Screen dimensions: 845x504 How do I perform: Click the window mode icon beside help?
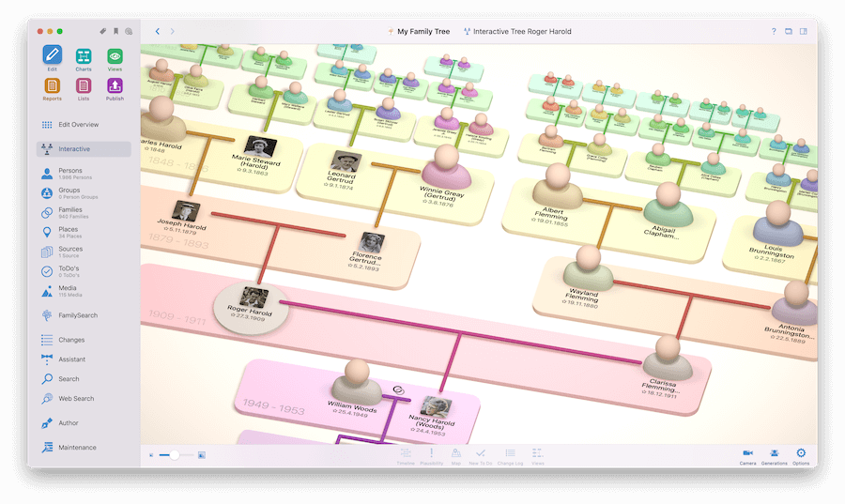click(x=789, y=31)
